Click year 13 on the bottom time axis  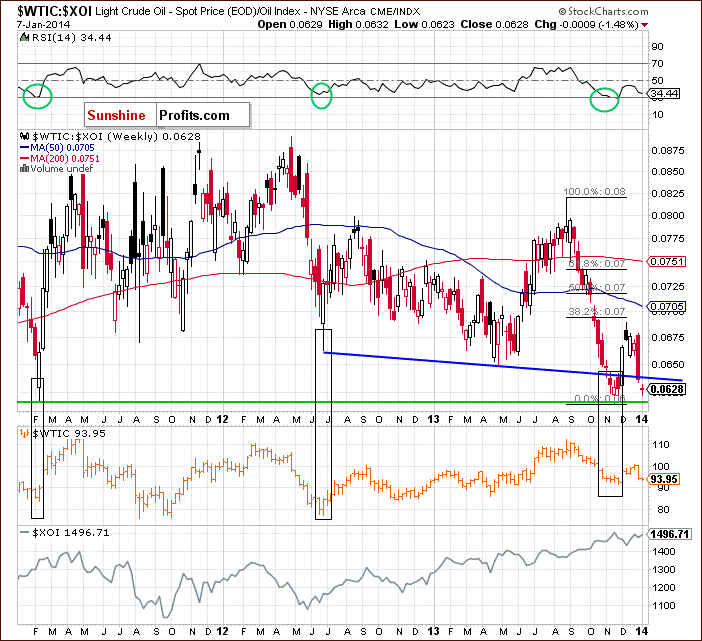coord(433,631)
